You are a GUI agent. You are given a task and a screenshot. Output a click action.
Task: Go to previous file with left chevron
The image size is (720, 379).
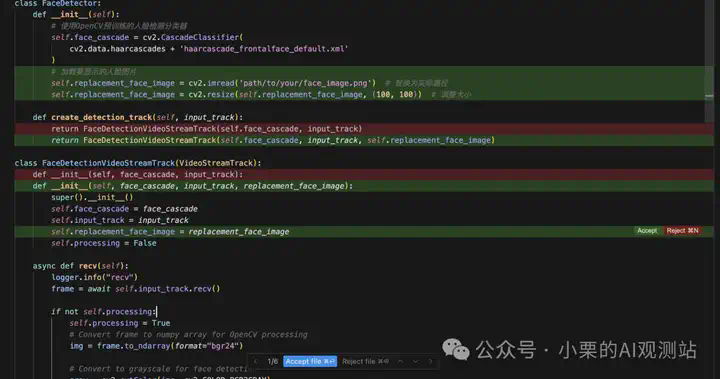[x=256, y=362]
